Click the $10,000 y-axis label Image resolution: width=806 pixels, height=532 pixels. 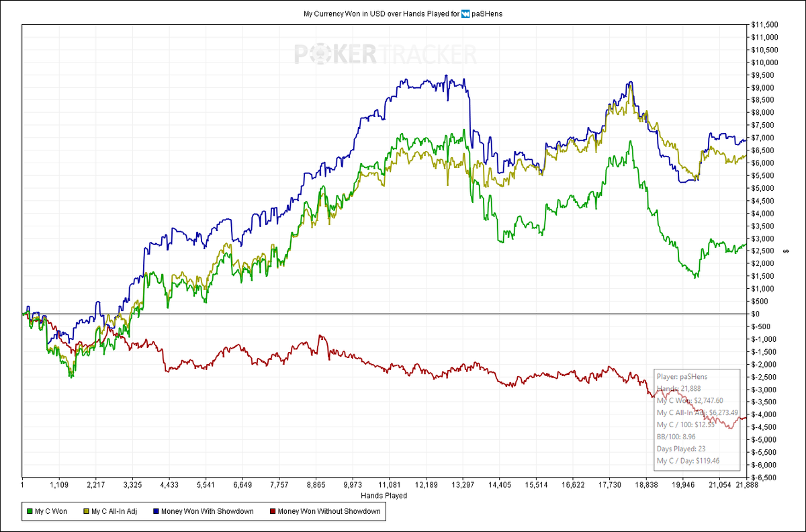click(764, 62)
